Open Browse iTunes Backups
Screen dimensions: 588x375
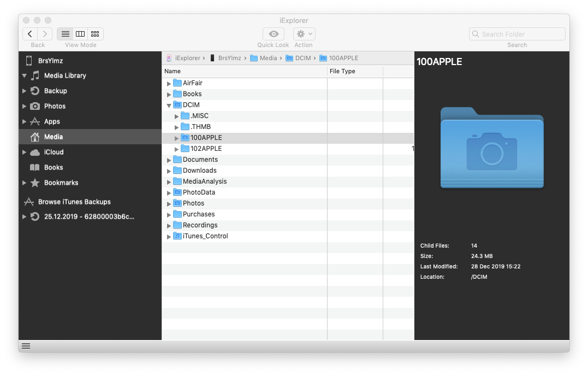74,202
